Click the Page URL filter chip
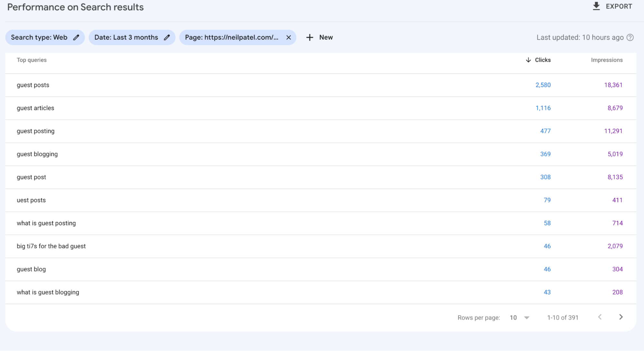644x351 pixels. click(x=231, y=37)
